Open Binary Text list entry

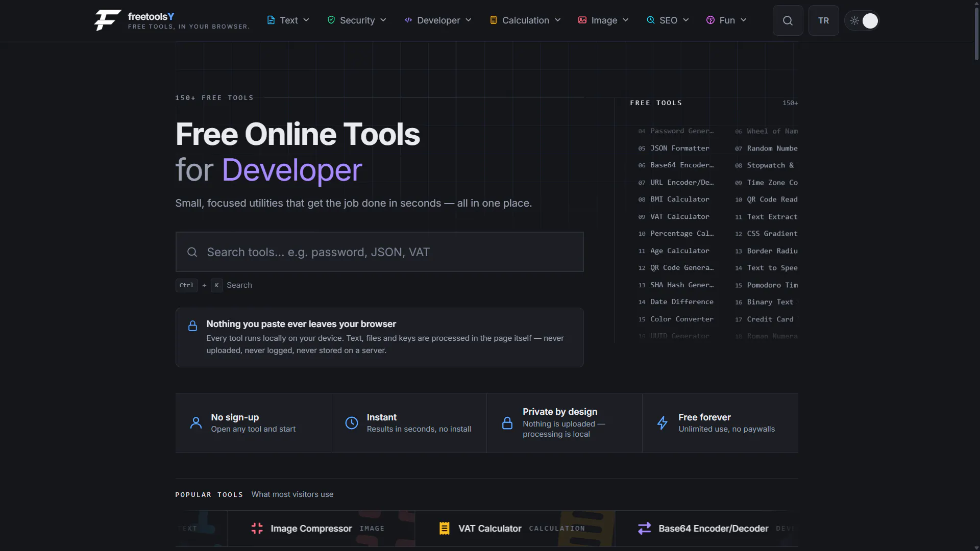click(767, 302)
